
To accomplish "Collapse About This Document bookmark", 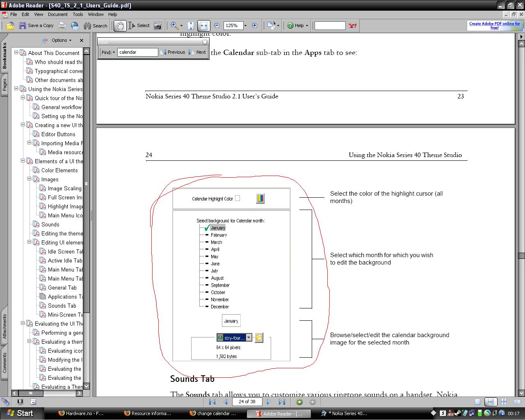I will pos(16,52).
